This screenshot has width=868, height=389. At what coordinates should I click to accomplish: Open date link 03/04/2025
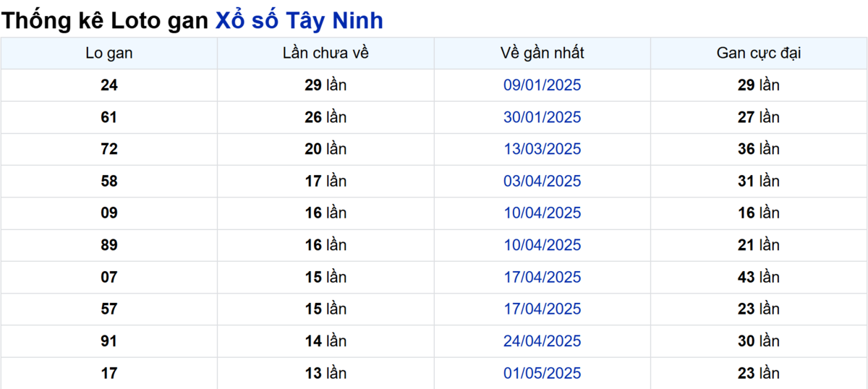click(542, 181)
